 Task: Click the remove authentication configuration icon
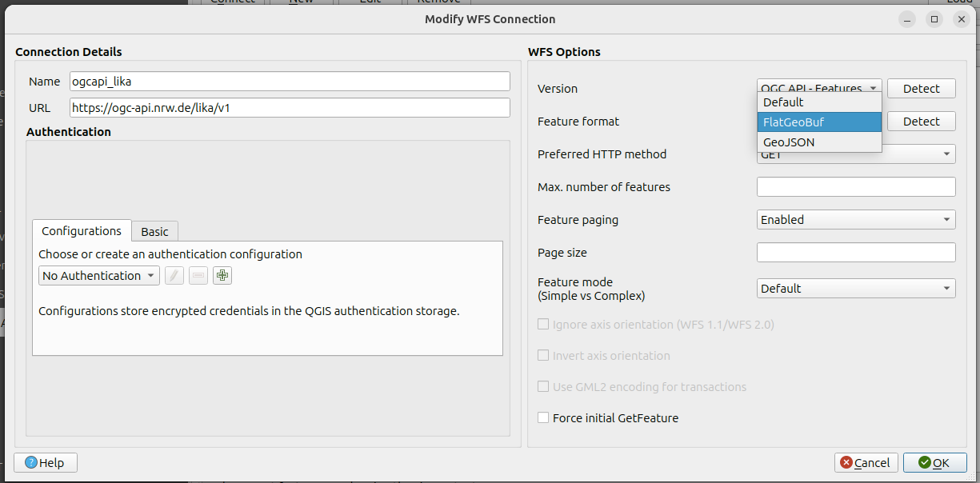click(198, 276)
